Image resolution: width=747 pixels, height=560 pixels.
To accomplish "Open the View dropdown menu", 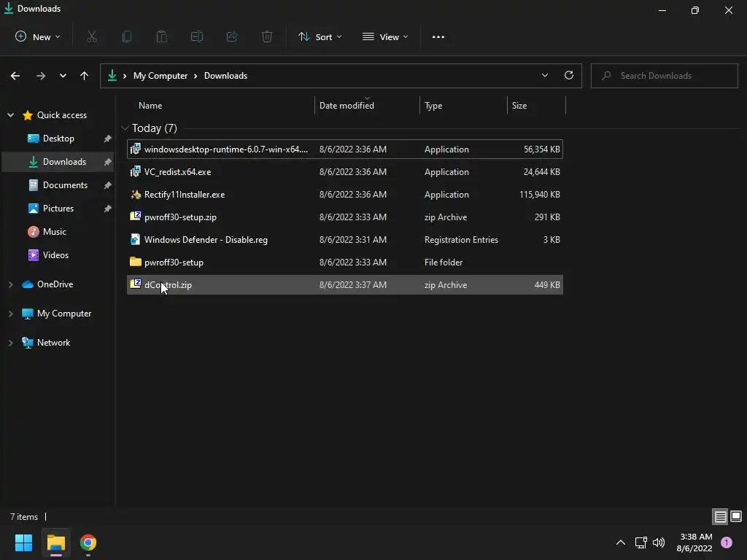I will pos(385,36).
